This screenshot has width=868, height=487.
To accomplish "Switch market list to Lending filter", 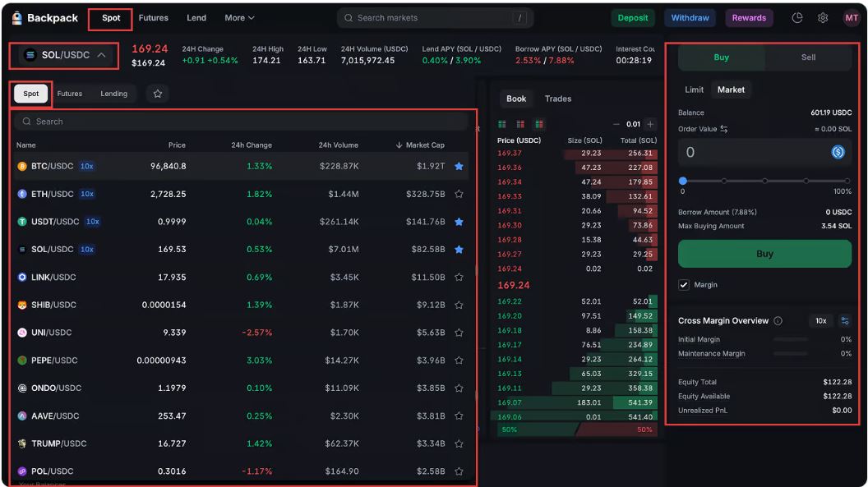I will pos(114,94).
